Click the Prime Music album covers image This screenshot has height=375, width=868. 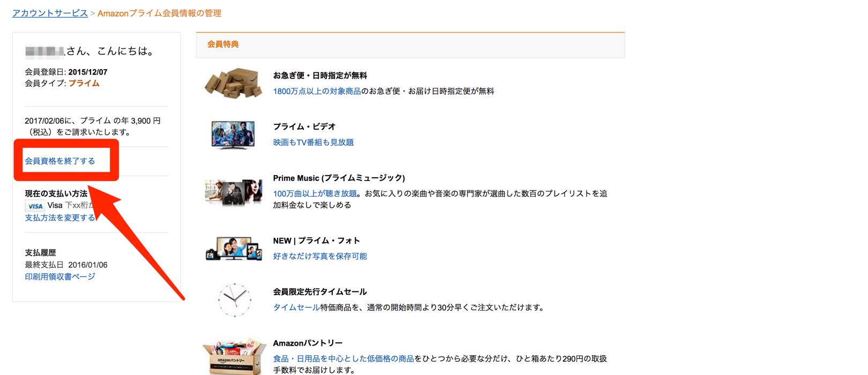233,191
